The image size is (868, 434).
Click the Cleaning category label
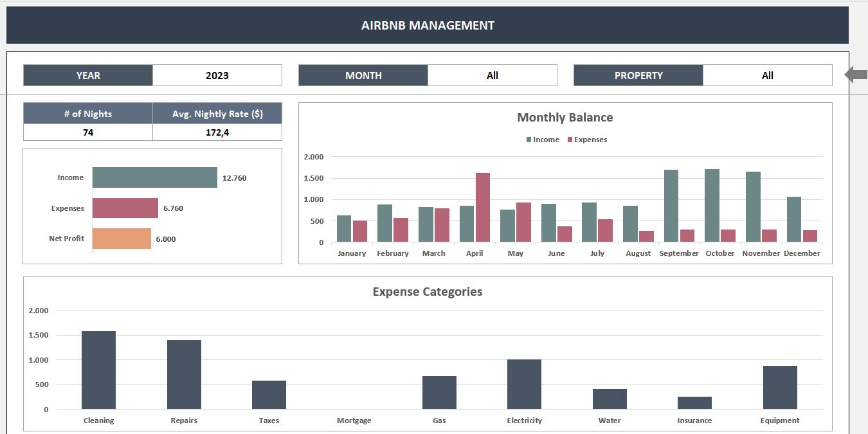click(98, 420)
